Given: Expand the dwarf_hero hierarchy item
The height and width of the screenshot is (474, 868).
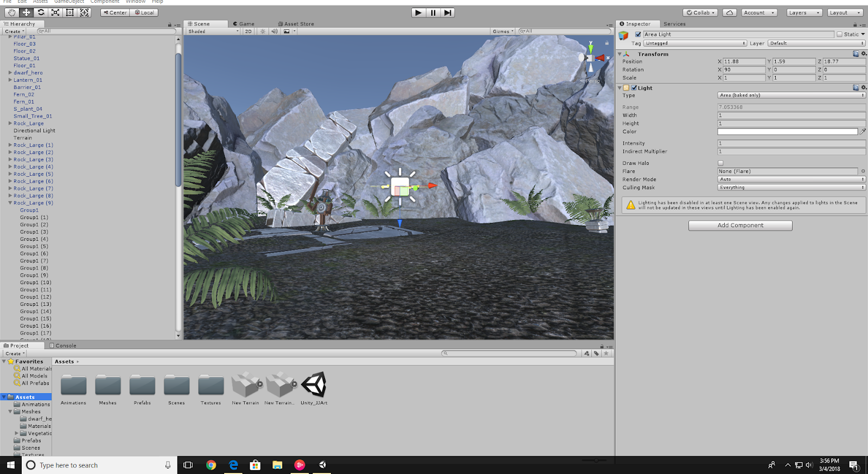Looking at the screenshot, I should (x=10, y=73).
